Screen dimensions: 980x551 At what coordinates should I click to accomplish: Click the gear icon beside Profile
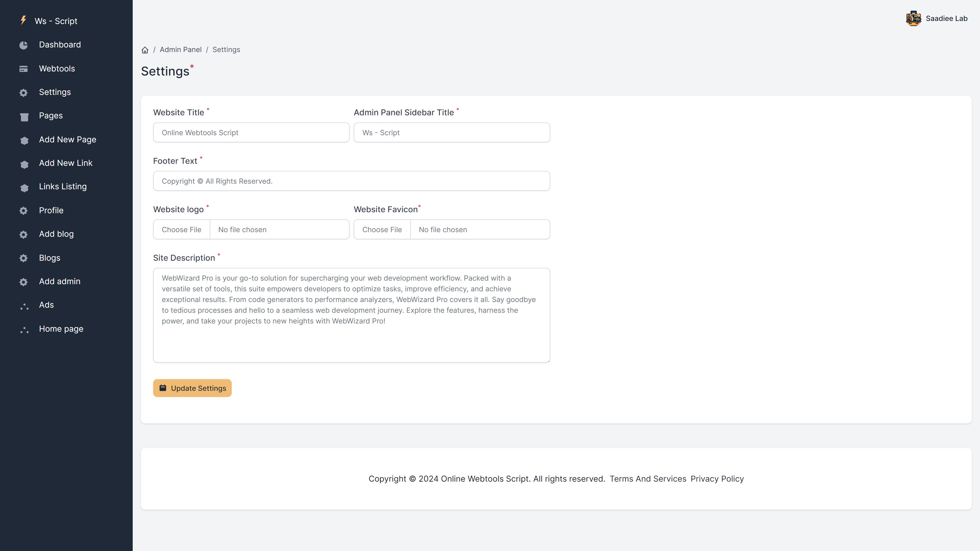pos(23,211)
